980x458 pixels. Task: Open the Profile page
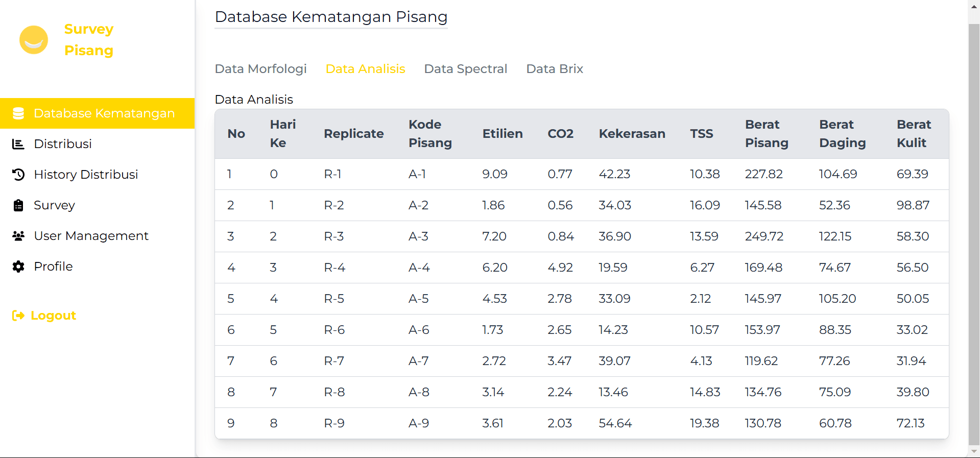(53, 267)
